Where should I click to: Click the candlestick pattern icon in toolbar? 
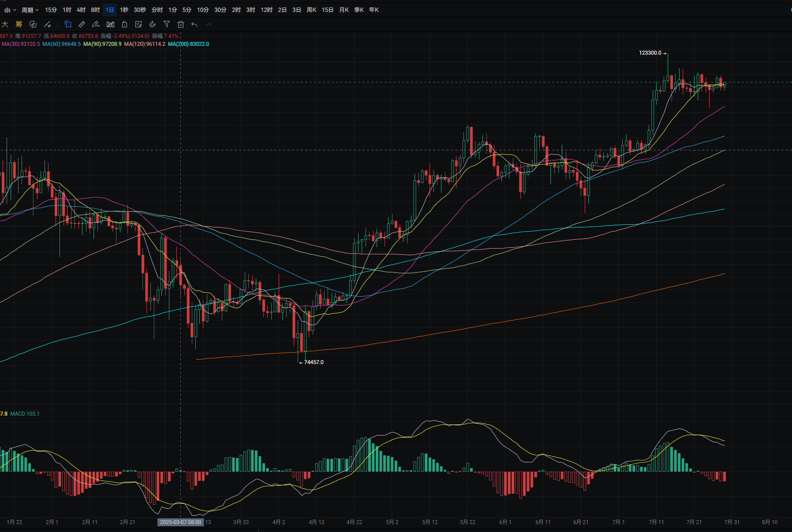[111, 25]
